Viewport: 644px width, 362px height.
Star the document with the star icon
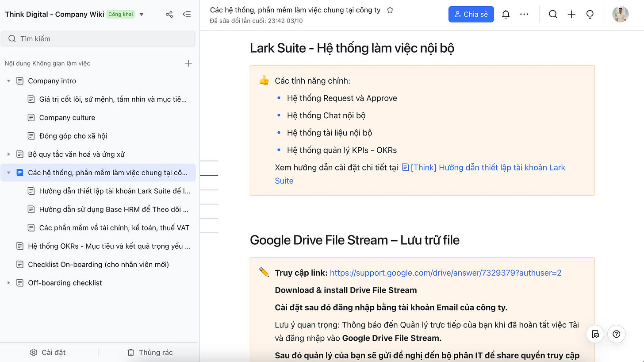(x=390, y=10)
